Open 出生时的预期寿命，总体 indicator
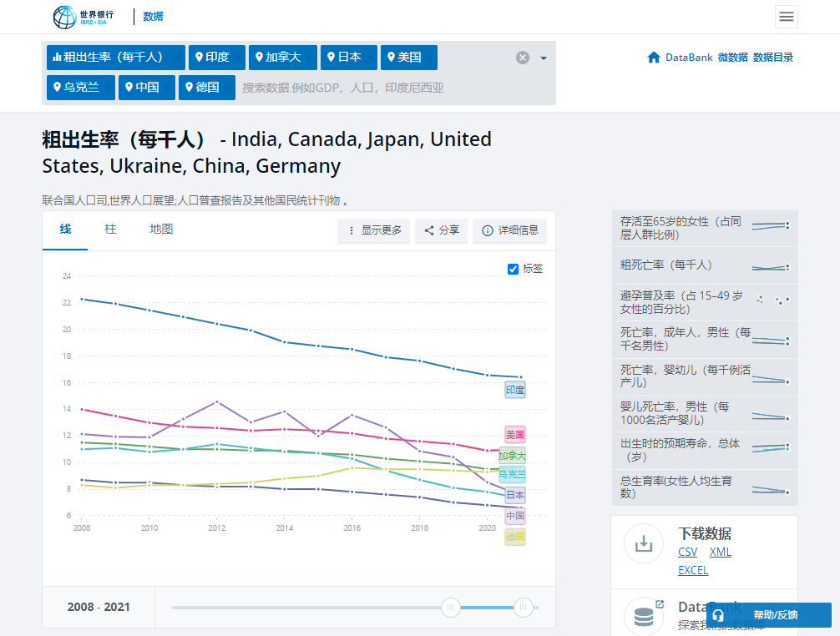Screen dimensions: 840x636 [x=705, y=450]
